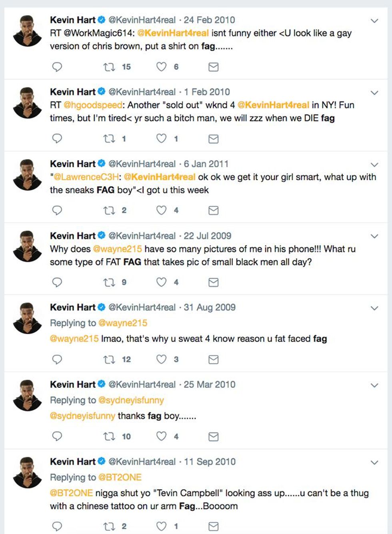Open the @LawrenceC3H mention link
The height and width of the screenshot is (534, 392).
86,177
